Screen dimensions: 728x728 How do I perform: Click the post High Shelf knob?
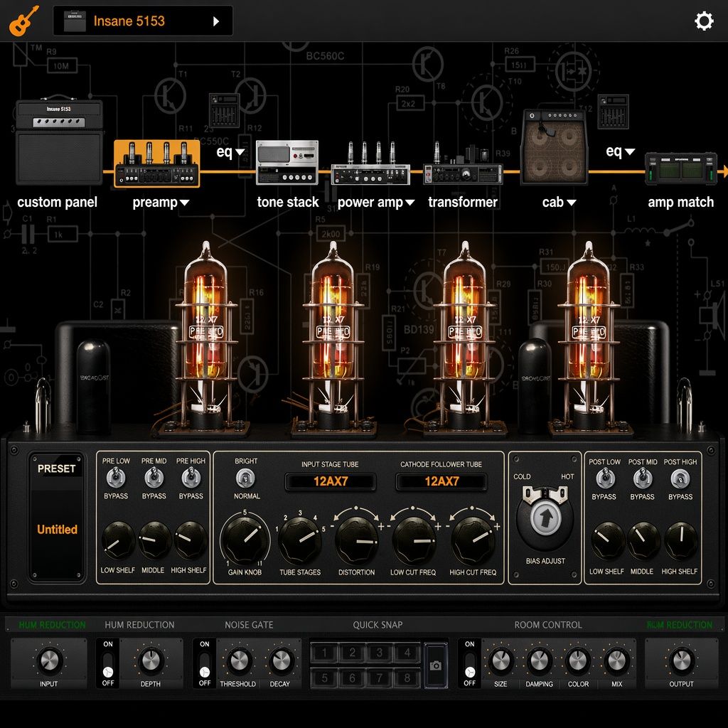(680, 541)
